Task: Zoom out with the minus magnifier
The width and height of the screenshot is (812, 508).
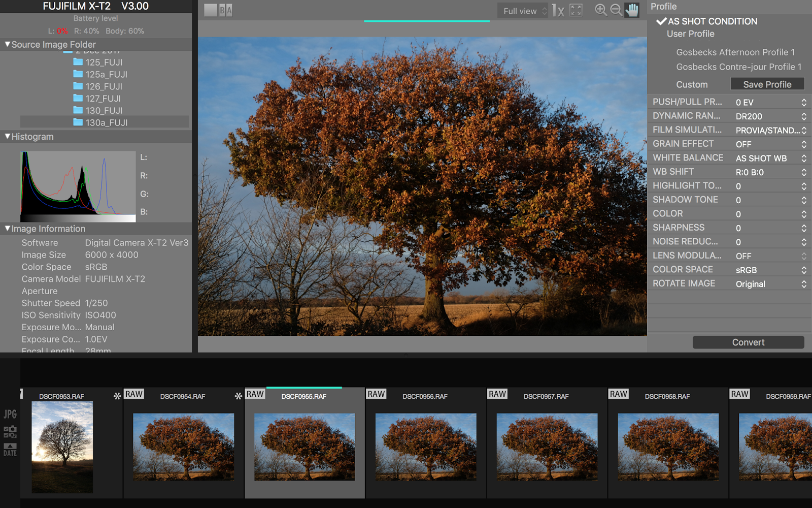Action: [x=616, y=10]
